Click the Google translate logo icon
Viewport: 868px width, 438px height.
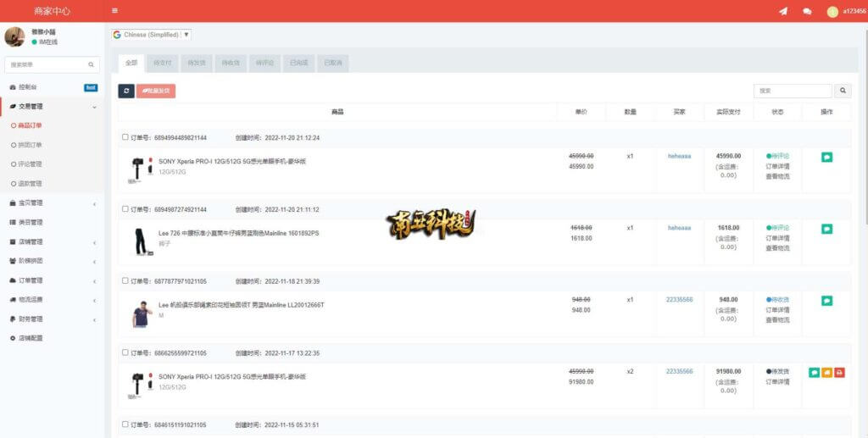117,34
